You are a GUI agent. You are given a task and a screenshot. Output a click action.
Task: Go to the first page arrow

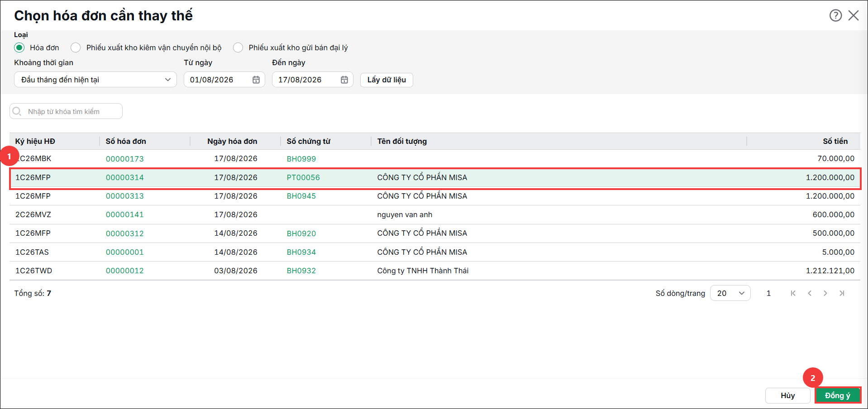[x=793, y=293]
